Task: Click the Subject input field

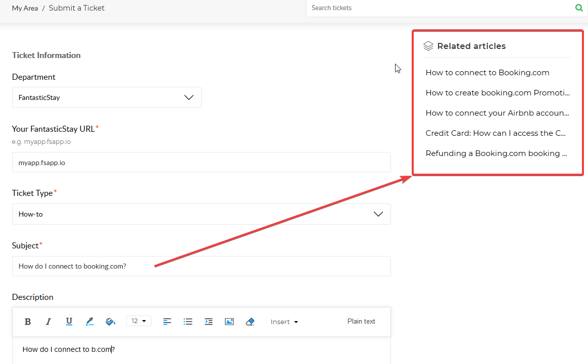Action: [x=202, y=266]
